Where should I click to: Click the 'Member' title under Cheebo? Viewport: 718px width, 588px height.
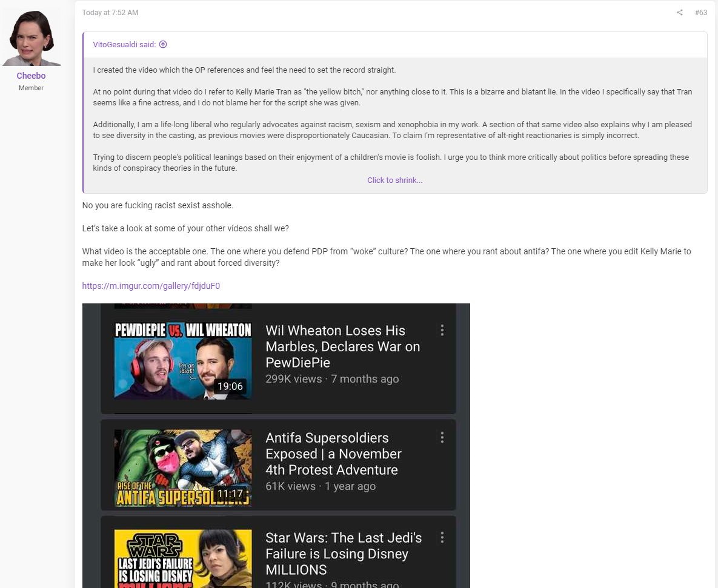pos(31,88)
